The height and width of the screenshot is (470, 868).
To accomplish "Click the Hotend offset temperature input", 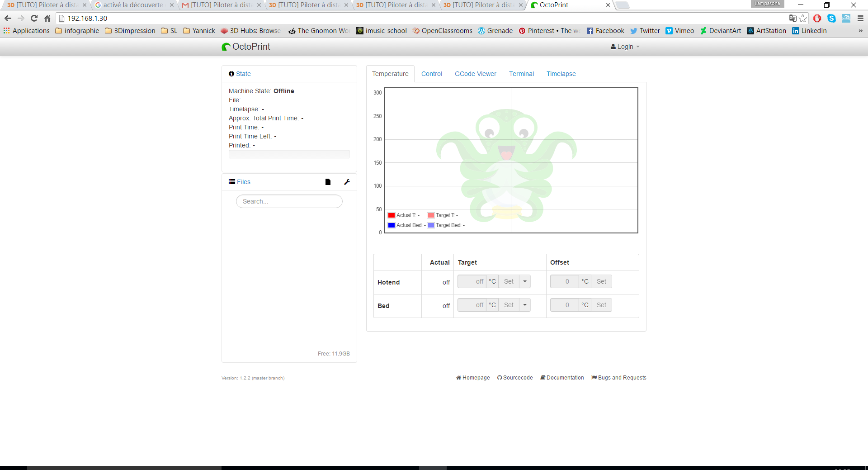I will click(x=565, y=281).
